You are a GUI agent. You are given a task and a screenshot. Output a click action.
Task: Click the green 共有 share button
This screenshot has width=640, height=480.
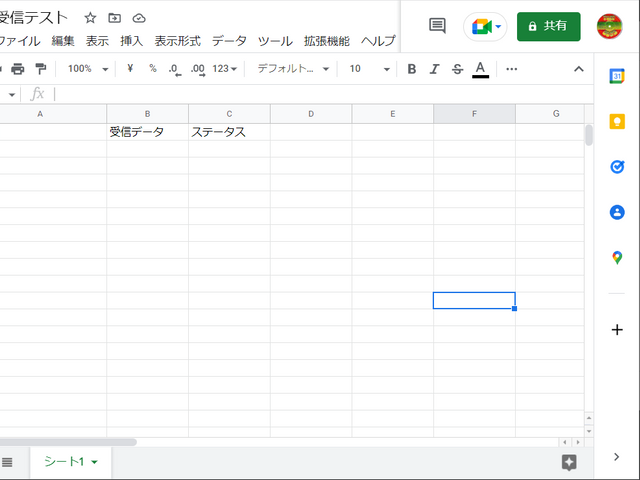click(x=548, y=27)
